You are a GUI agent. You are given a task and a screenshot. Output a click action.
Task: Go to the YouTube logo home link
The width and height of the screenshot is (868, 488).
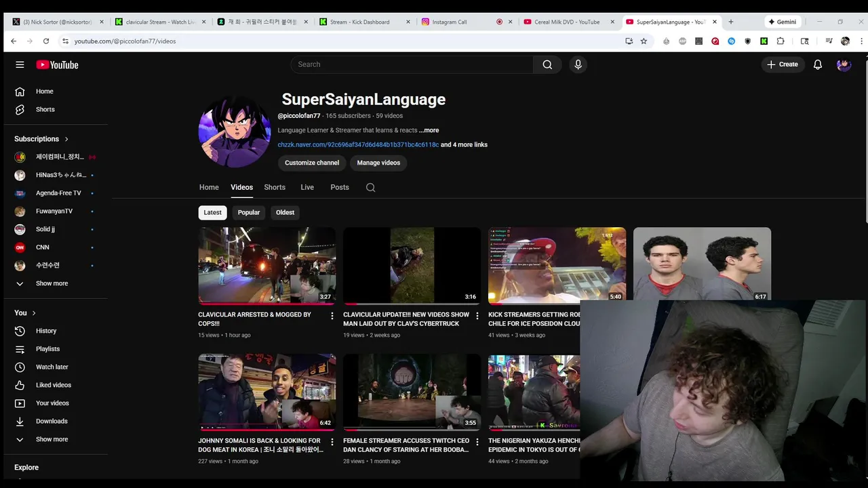pyautogui.click(x=58, y=64)
